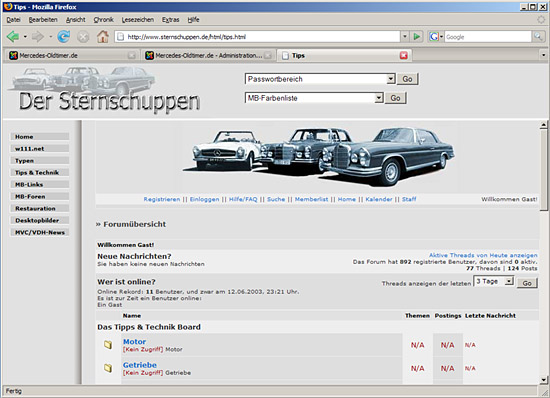The height and width of the screenshot is (398, 550).
Task: Open Tips & Technik sidebar item
Action: point(40,173)
